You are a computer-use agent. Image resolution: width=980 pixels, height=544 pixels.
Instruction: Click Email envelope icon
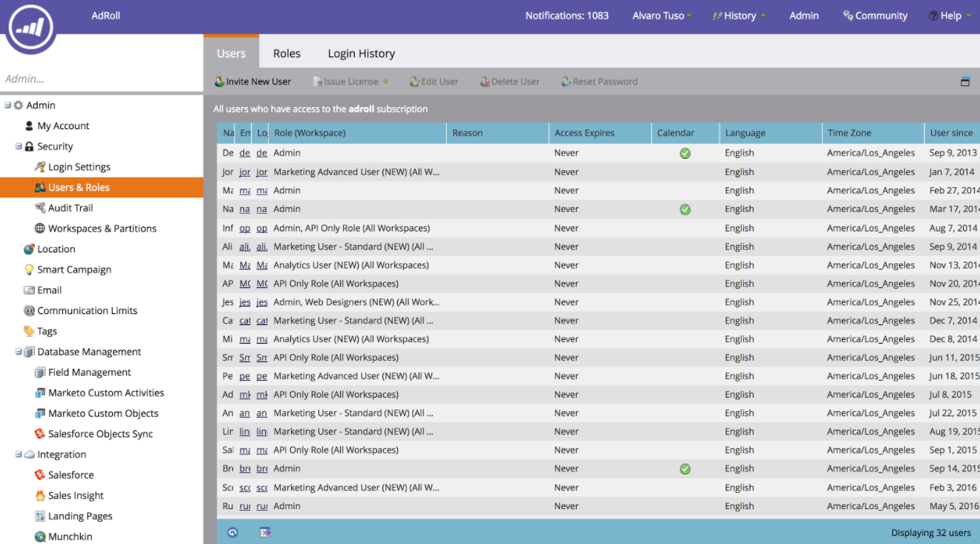click(x=29, y=290)
